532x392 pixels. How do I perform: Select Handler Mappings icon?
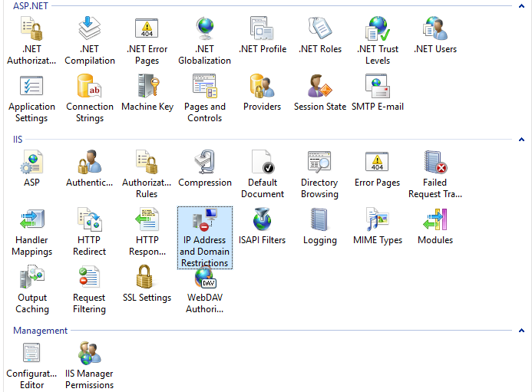32,219
